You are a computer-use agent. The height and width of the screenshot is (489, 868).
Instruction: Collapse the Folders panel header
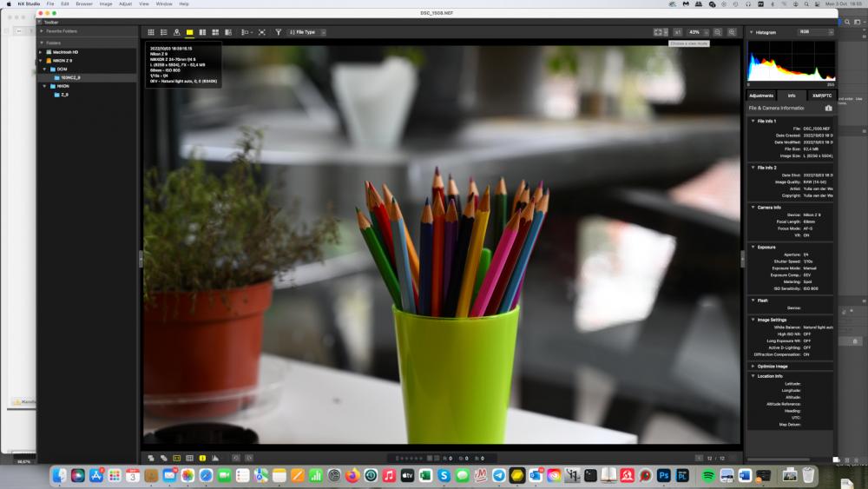pos(42,43)
